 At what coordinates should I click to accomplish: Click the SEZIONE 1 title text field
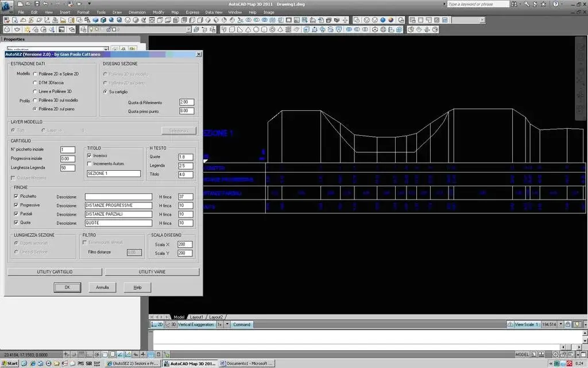tap(114, 174)
